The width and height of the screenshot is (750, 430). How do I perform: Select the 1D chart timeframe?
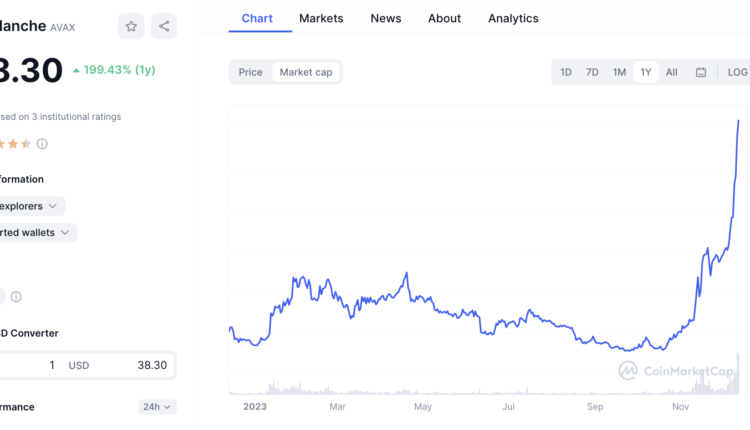pos(566,72)
